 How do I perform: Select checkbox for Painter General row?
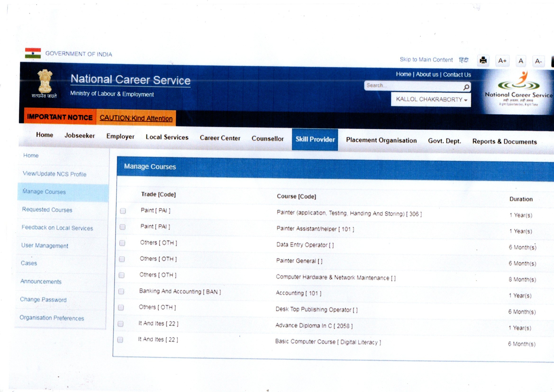122,259
